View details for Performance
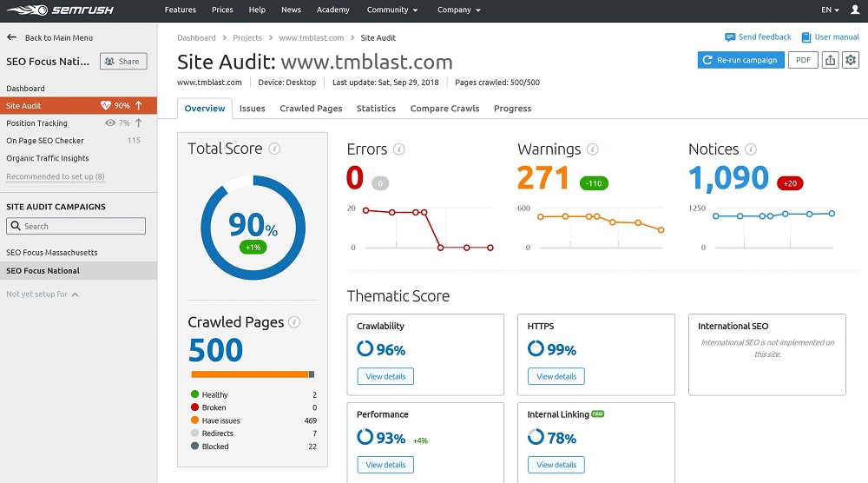Image resolution: width=868 pixels, height=483 pixels. click(385, 465)
